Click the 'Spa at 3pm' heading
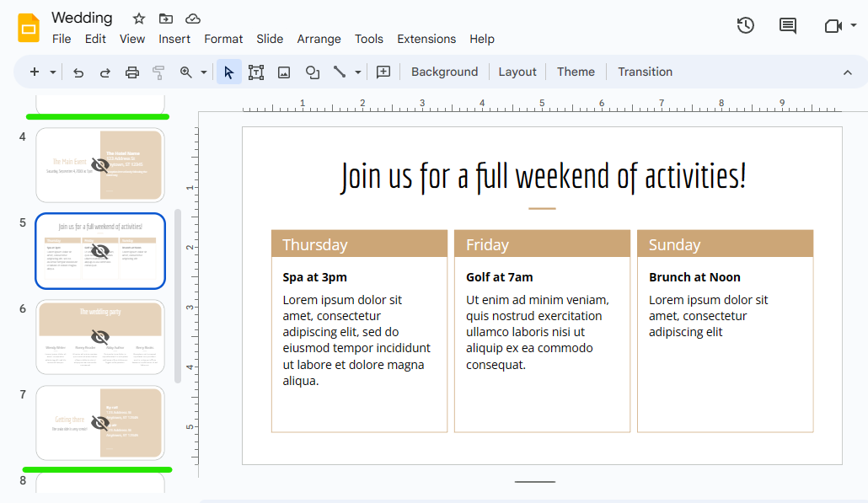The image size is (868, 503). coord(314,277)
